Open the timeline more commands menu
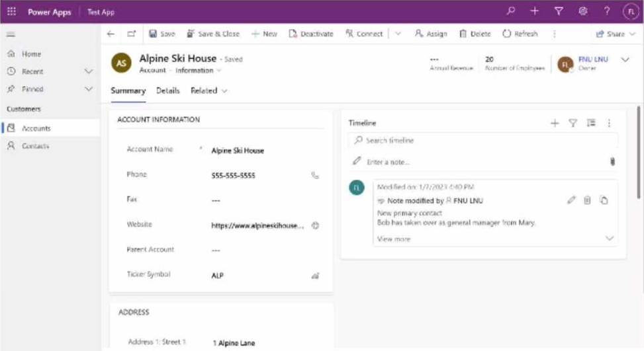The image size is (644, 351). (609, 123)
